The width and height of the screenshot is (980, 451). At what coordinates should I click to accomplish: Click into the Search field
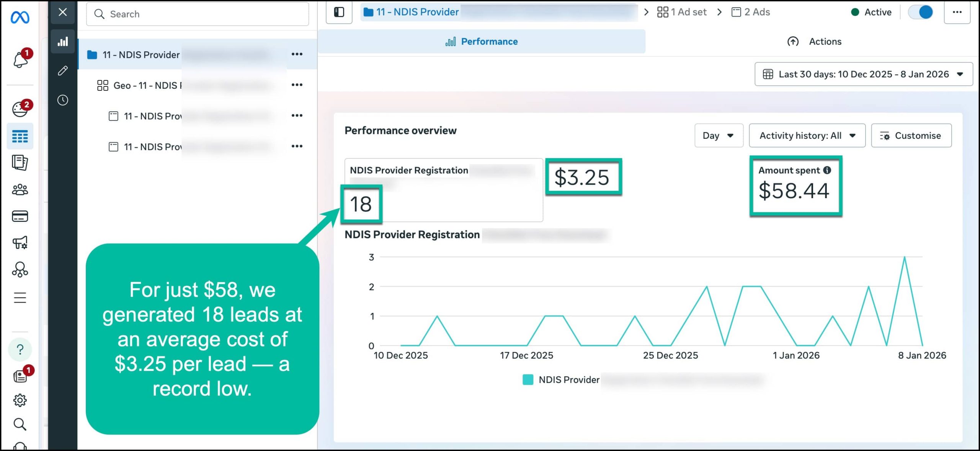[198, 14]
